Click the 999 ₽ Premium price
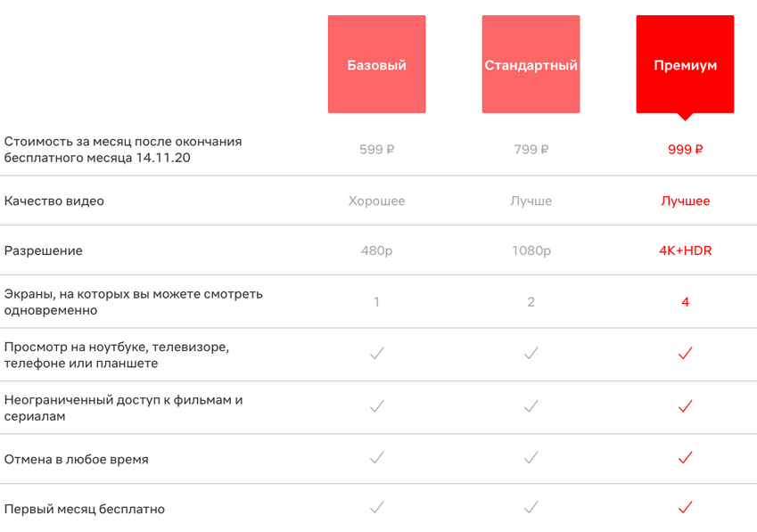 [685, 150]
